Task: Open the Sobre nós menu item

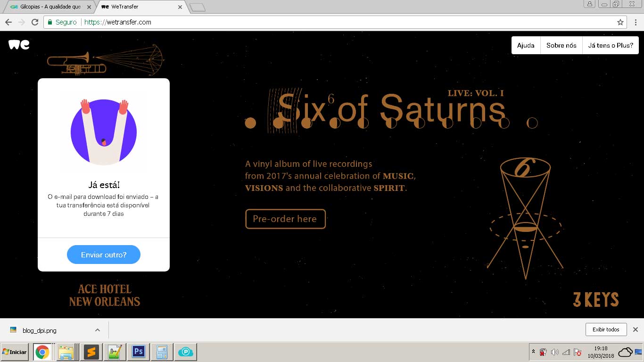Action: click(x=561, y=45)
